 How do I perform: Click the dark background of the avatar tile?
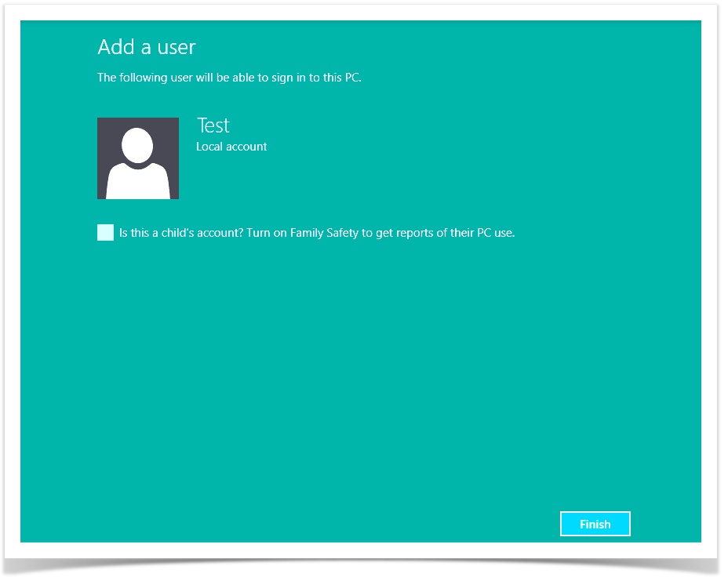coord(108,129)
